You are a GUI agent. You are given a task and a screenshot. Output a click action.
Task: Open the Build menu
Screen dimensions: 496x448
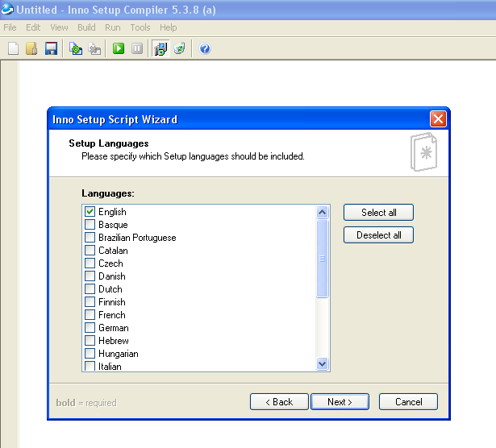[x=86, y=28]
